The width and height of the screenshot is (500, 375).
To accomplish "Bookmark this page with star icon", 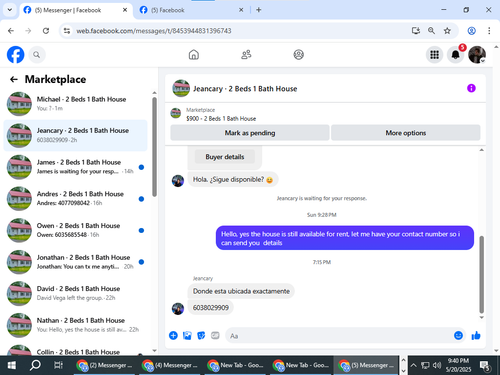I will 447,31.
